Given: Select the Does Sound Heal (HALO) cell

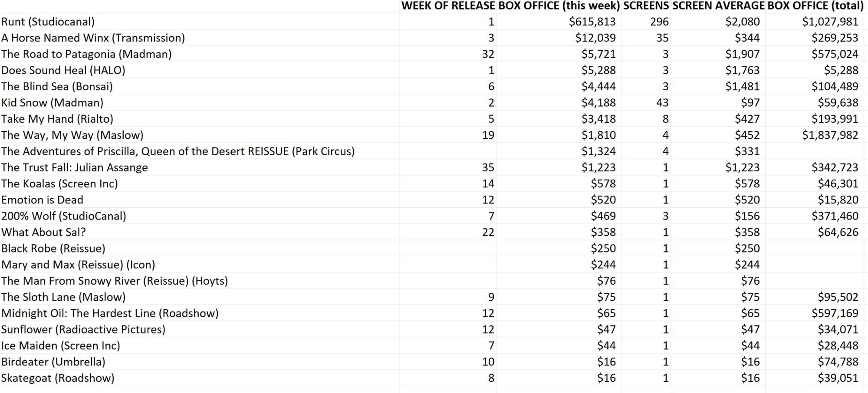Looking at the screenshot, I should (x=63, y=70).
